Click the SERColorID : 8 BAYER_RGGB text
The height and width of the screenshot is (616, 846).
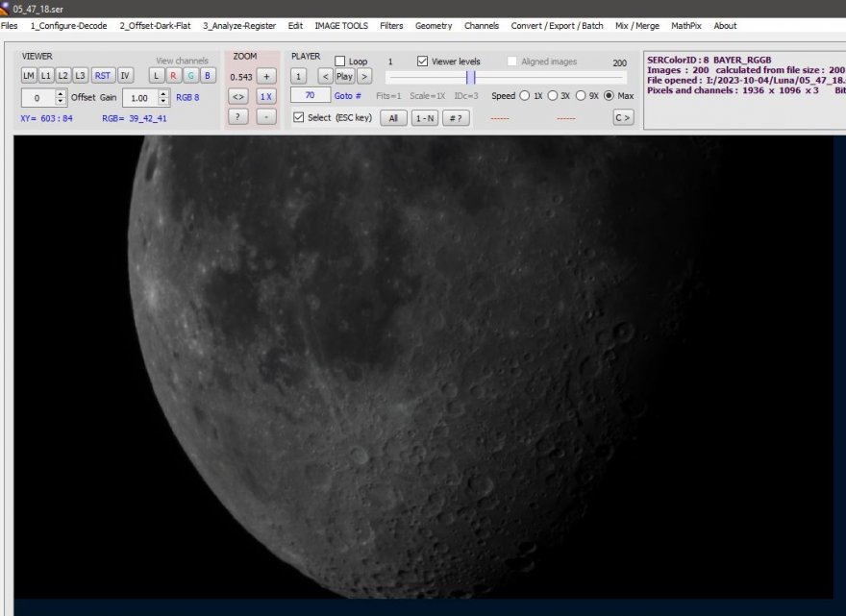[x=709, y=60]
